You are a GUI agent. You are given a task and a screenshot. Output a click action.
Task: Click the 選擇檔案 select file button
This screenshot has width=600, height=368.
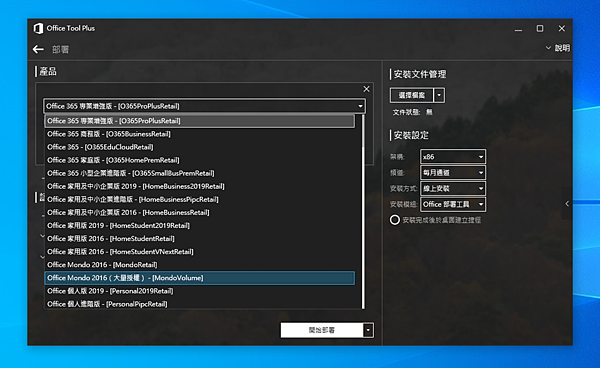click(x=412, y=95)
